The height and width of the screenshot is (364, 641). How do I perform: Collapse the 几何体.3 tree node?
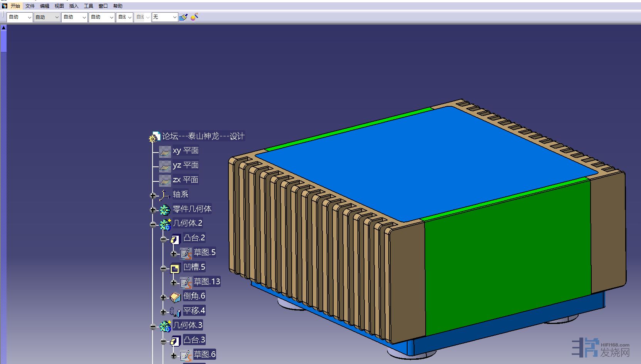click(153, 327)
